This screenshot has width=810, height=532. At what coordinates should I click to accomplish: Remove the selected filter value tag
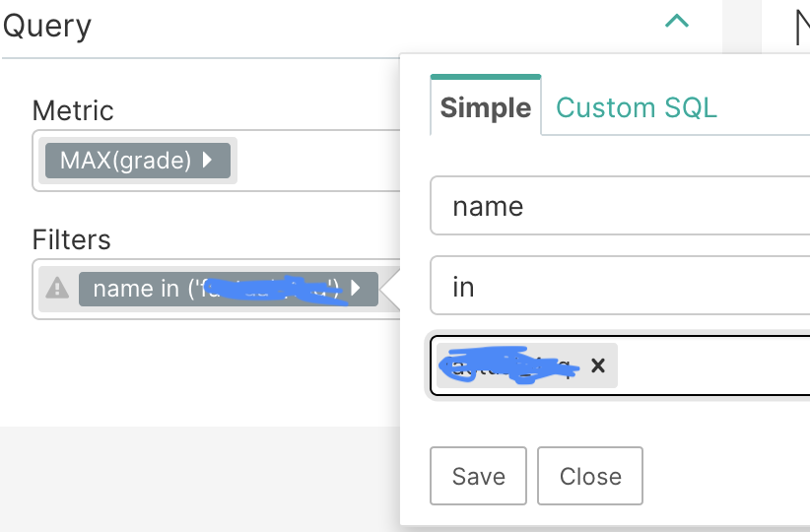coord(598,366)
